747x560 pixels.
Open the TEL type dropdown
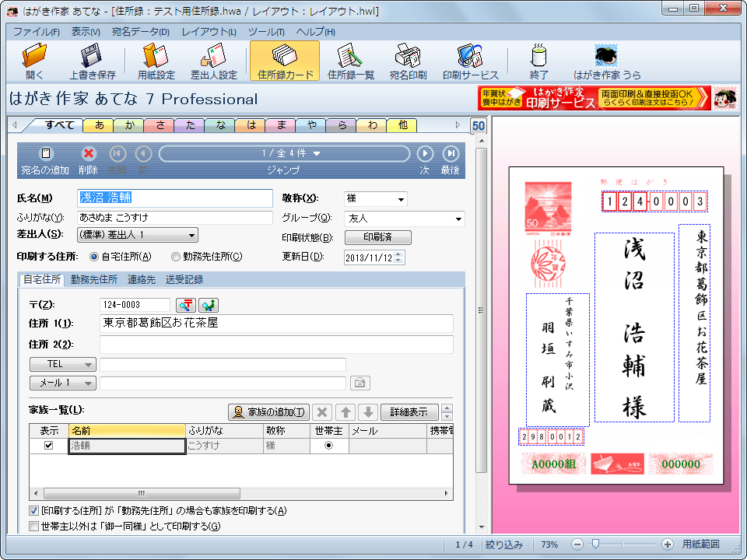[63, 364]
